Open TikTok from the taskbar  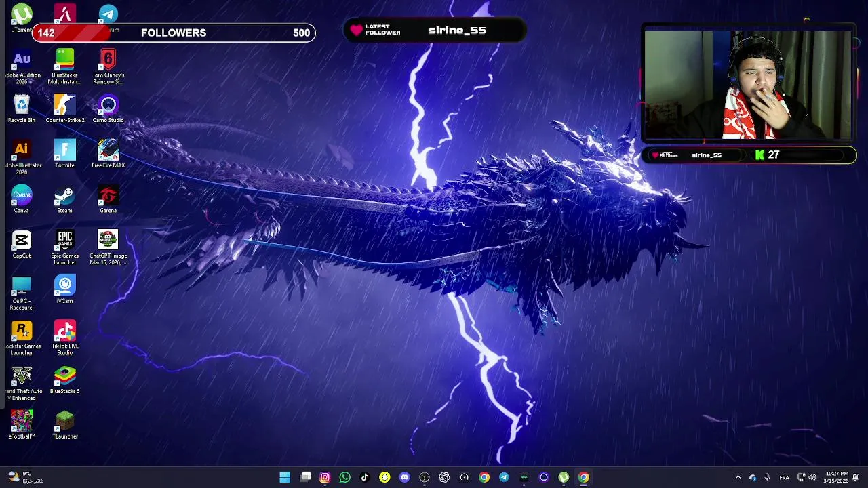coord(365,477)
